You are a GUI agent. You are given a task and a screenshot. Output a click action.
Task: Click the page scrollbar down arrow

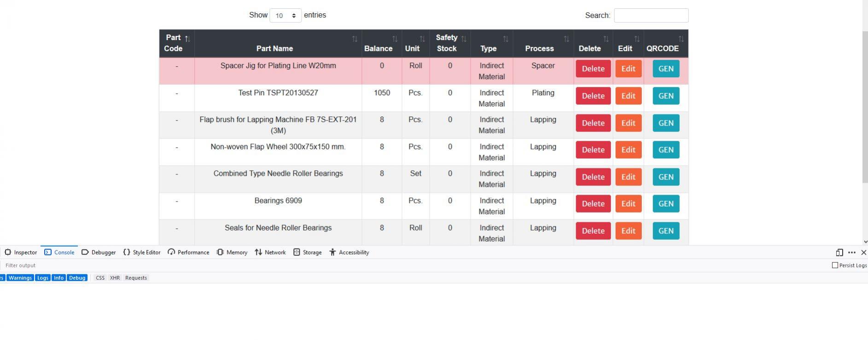coord(865,242)
